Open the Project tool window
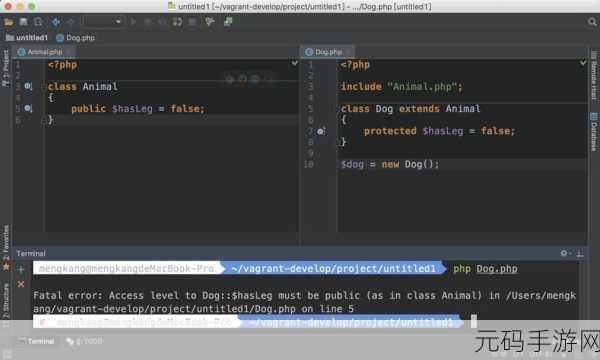Screen dimensions: 600x360 tap(6, 69)
